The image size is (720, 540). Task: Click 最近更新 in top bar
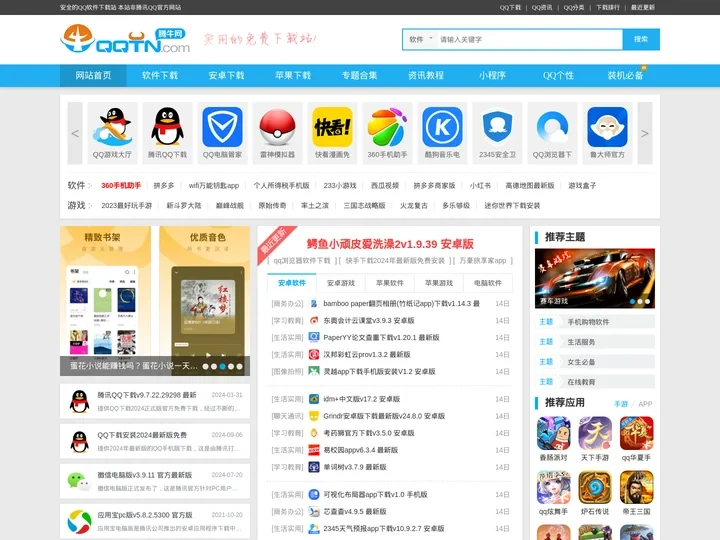point(643,7)
